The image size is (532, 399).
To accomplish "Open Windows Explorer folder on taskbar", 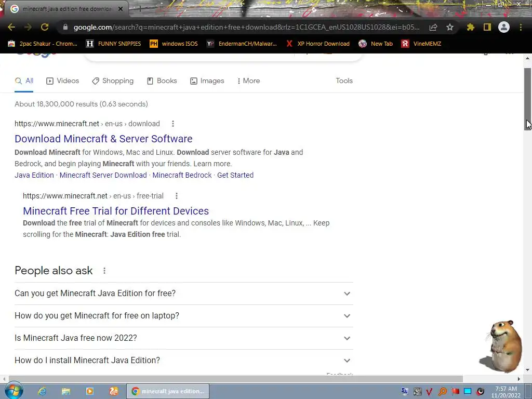I will (66, 391).
